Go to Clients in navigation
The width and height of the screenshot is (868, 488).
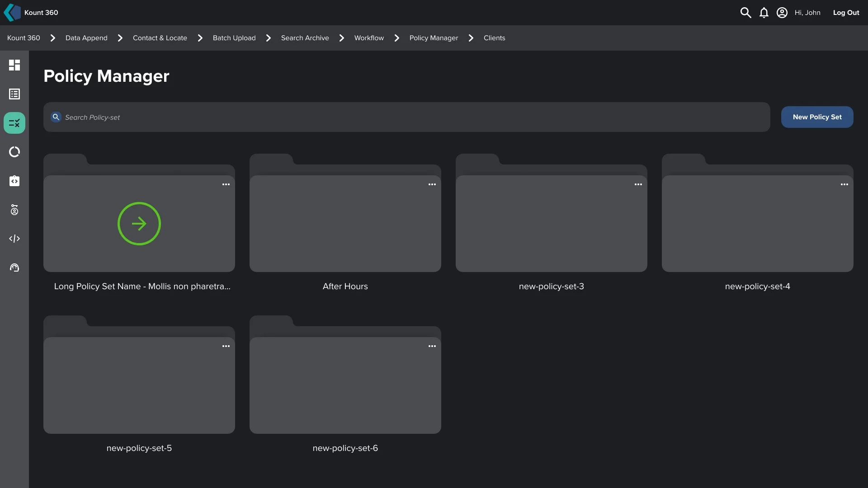pyautogui.click(x=494, y=38)
